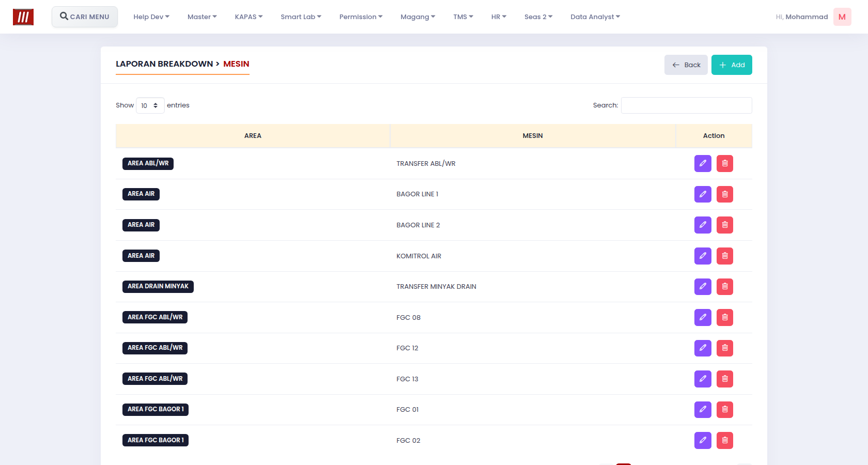868x465 pixels.
Task: Delete the KOMITROL AIR row
Action: (x=725, y=256)
